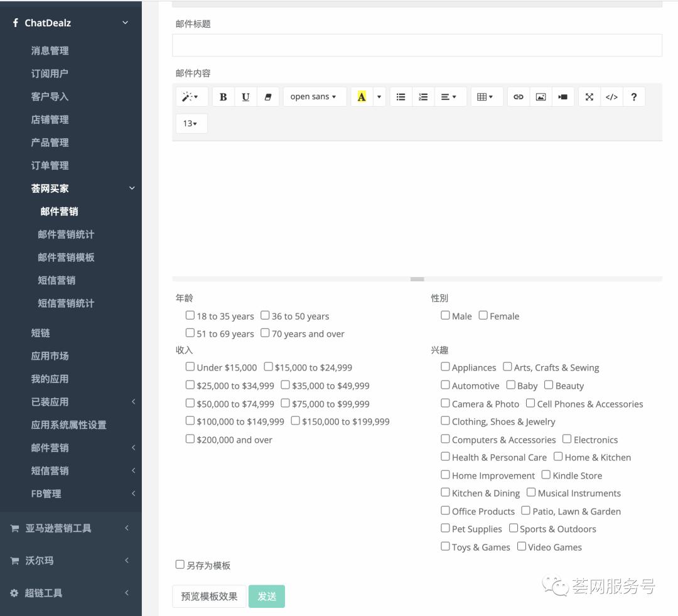Viewport: 678px width, 616px height.
Task: Expand the FB管理 submenu
Action: click(133, 494)
